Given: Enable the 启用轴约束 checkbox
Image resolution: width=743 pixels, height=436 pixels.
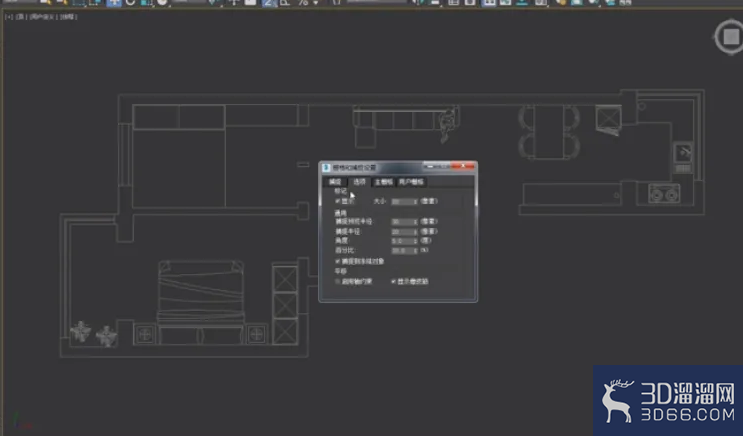Looking at the screenshot, I should (337, 282).
